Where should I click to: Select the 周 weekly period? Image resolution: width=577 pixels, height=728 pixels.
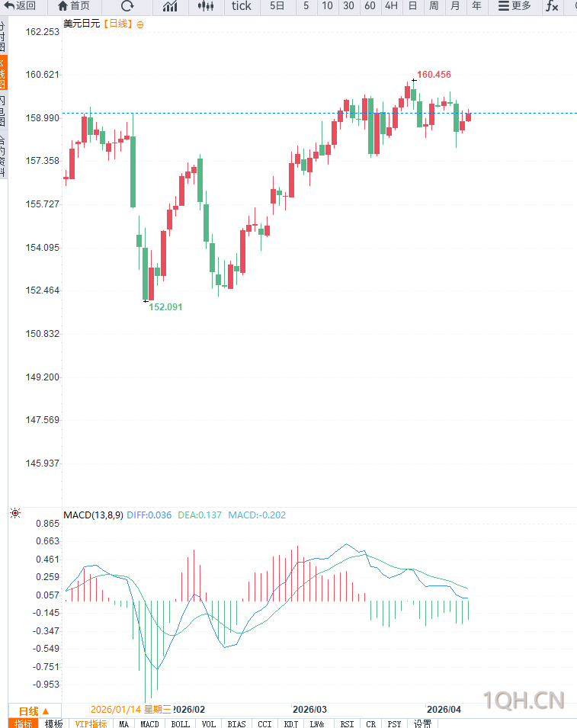click(x=434, y=6)
